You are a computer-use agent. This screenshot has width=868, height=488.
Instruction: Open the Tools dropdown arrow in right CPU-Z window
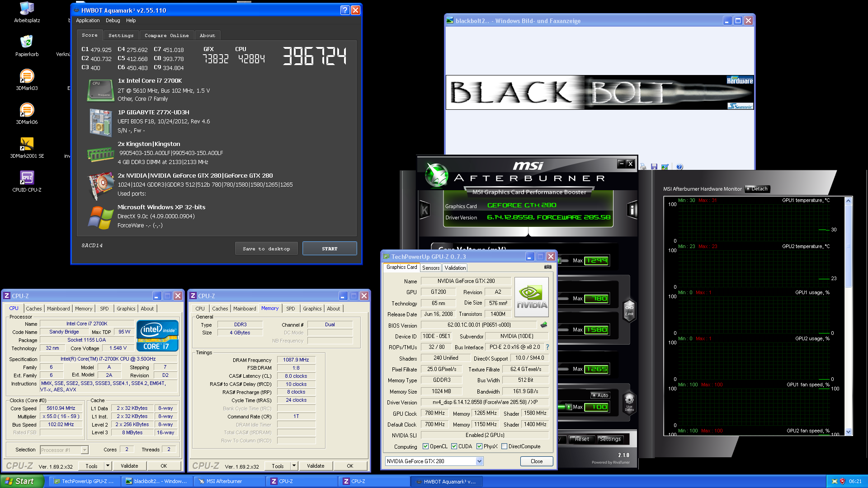click(x=294, y=466)
